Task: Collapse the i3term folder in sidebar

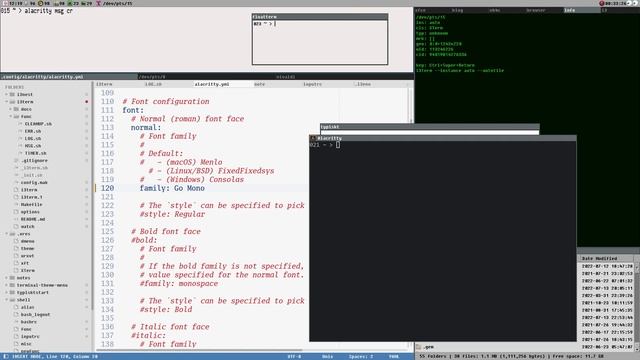Action: 7,102
